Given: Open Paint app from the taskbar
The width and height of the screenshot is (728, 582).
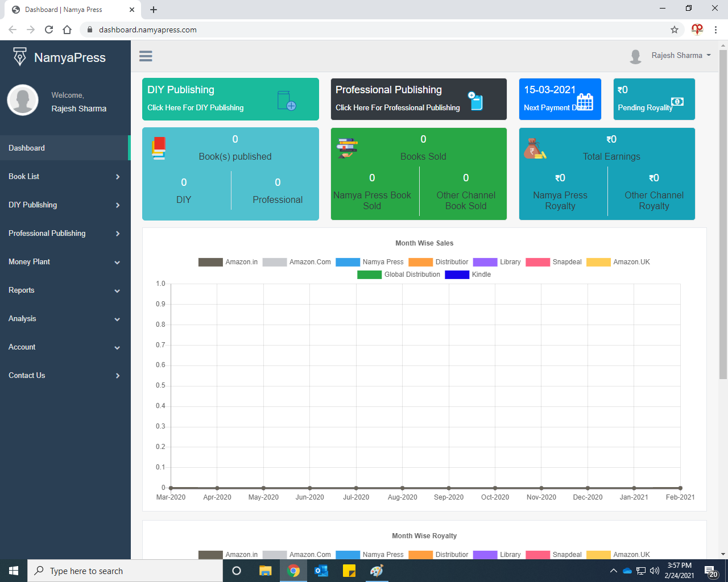Looking at the screenshot, I should click(x=377, y=571).
